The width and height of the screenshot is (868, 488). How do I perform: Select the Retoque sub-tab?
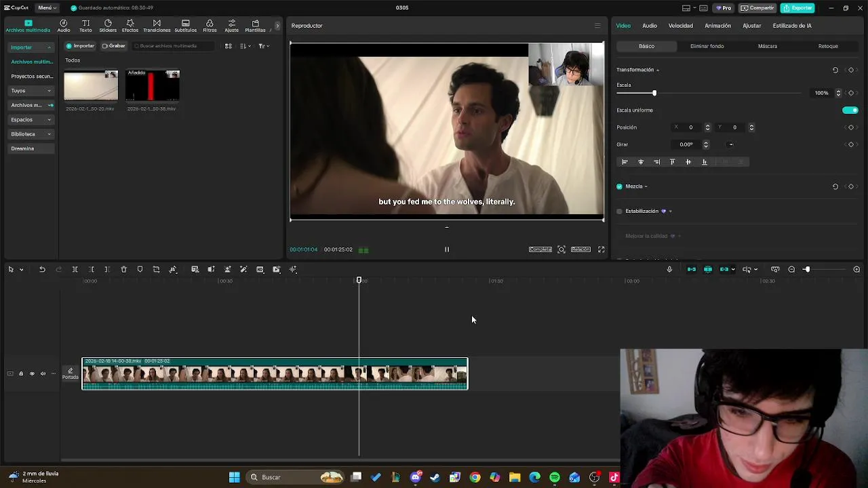coord(828,46)
